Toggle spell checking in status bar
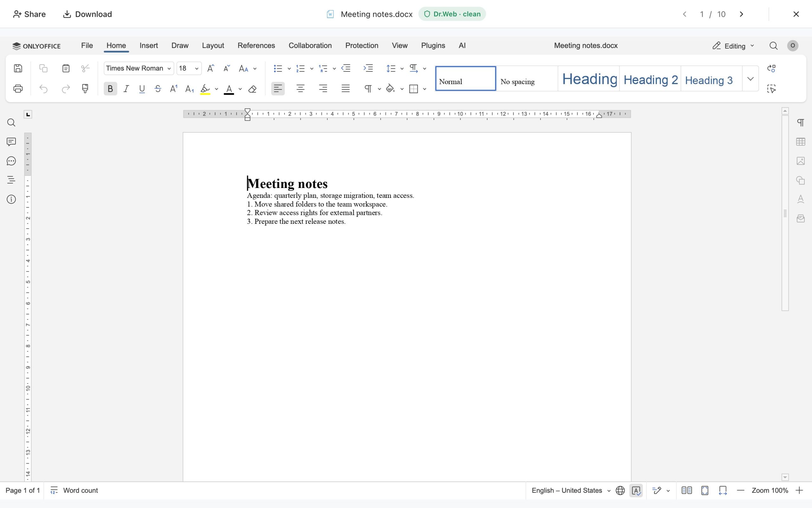This screenshot has width=812, height=508. 636,491
